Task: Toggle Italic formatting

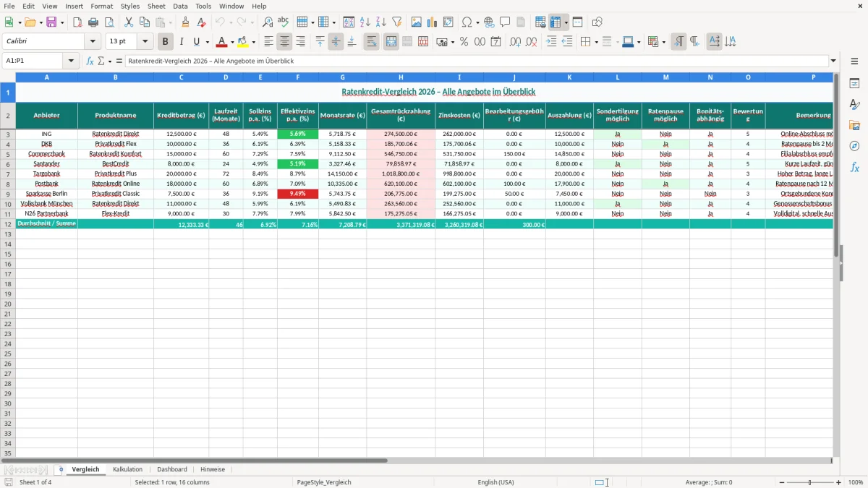Action: pyautogui.click(x=182, y=42)
